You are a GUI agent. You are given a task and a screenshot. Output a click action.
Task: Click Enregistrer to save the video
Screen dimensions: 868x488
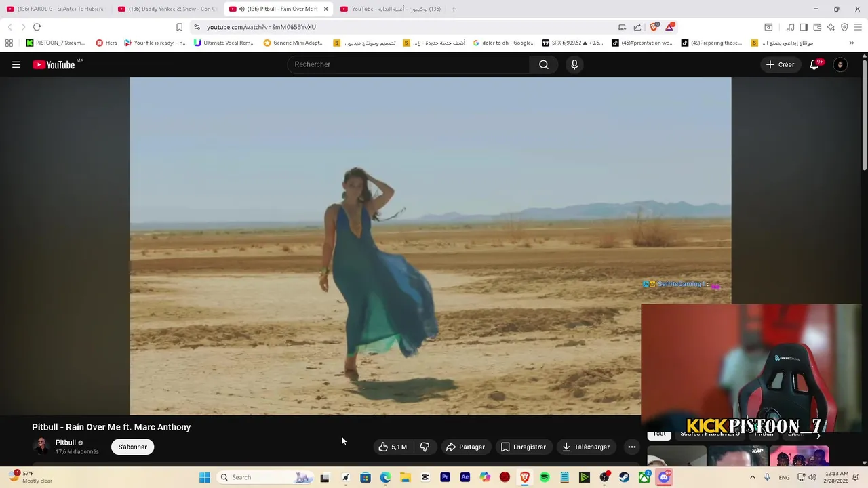(523, 447)
